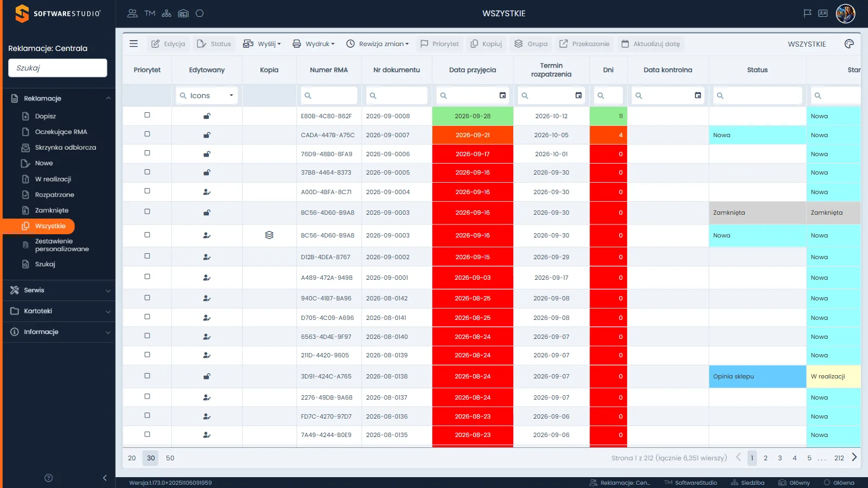Click Aktualizuj datę button
Viewport: 868px width, 488px height.
[x=650, y=44]
